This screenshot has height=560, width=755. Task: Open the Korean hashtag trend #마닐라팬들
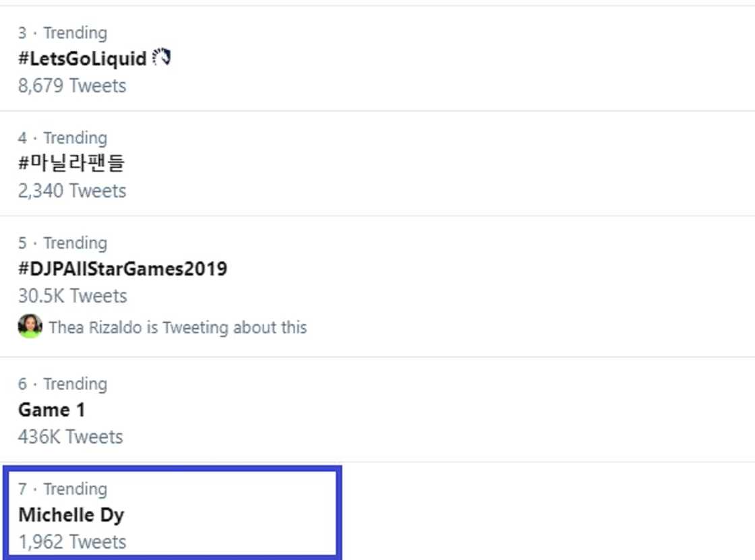click(71, 164)
